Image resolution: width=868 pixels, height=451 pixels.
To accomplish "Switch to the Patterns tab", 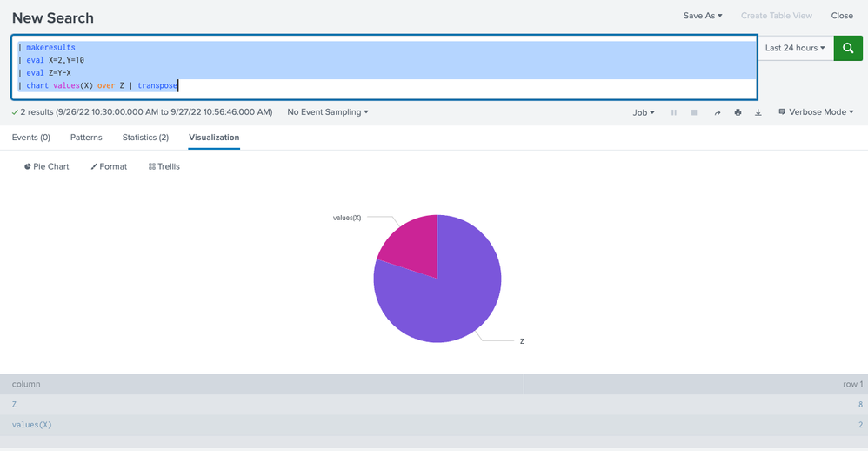I will pyautogui.click(x=86, y=138).
